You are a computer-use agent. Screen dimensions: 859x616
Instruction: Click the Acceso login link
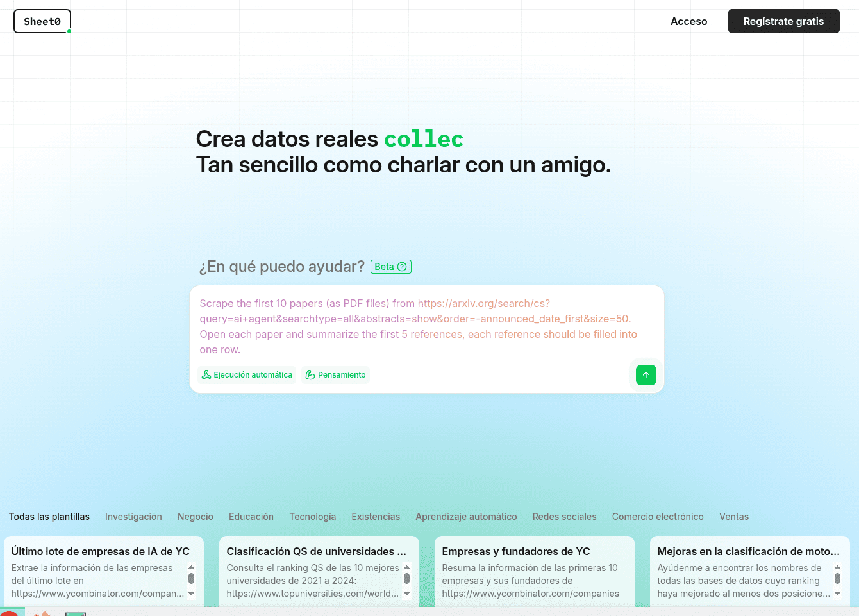pyautogui.click(x=688, y=21)
